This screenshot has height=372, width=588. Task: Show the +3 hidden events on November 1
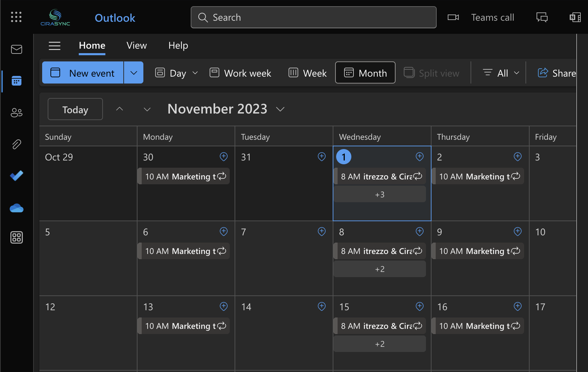coord(379,194)
